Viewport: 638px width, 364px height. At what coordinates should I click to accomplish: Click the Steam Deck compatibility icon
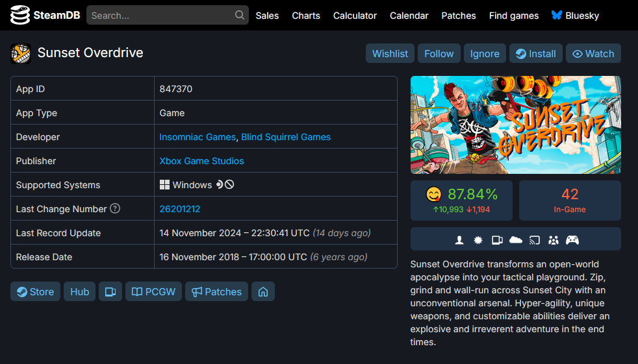(220, 184)
